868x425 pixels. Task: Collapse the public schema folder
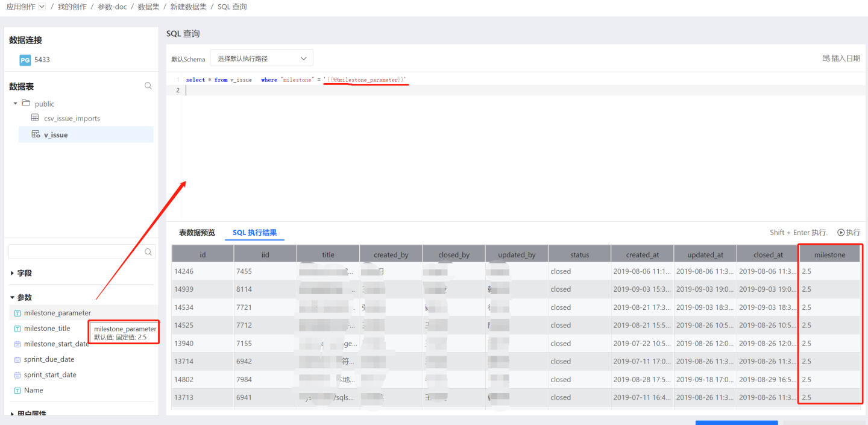click(15, 104)
